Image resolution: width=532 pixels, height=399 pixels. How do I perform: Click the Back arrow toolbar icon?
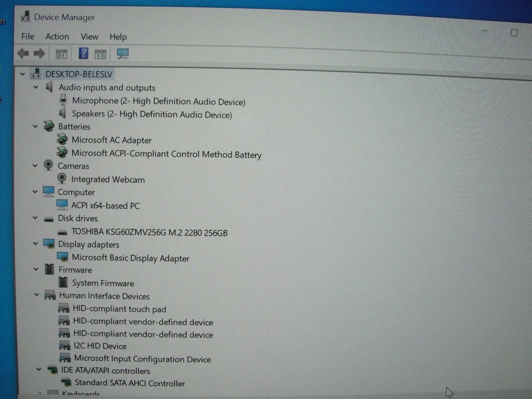[x=23, y=53]
